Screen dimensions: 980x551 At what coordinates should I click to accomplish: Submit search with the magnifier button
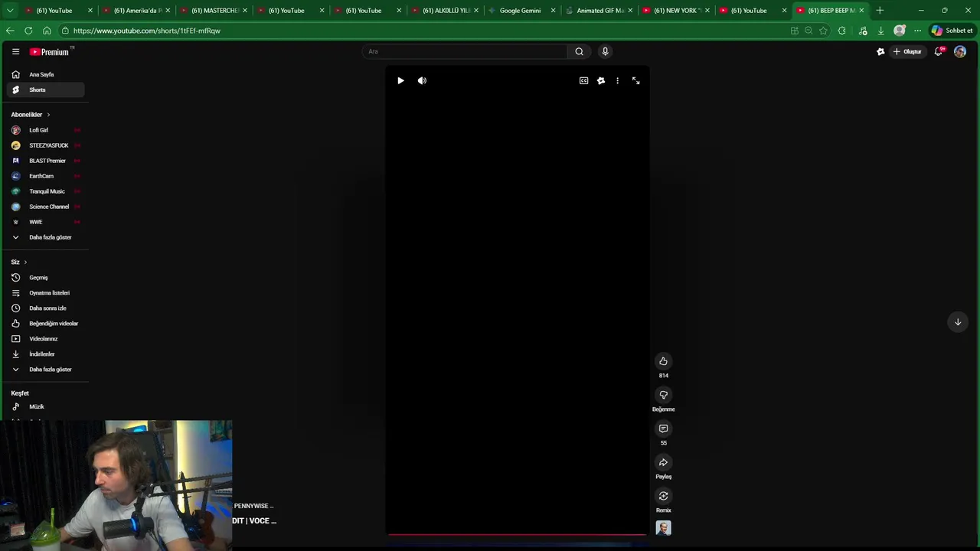click(579, 51)
